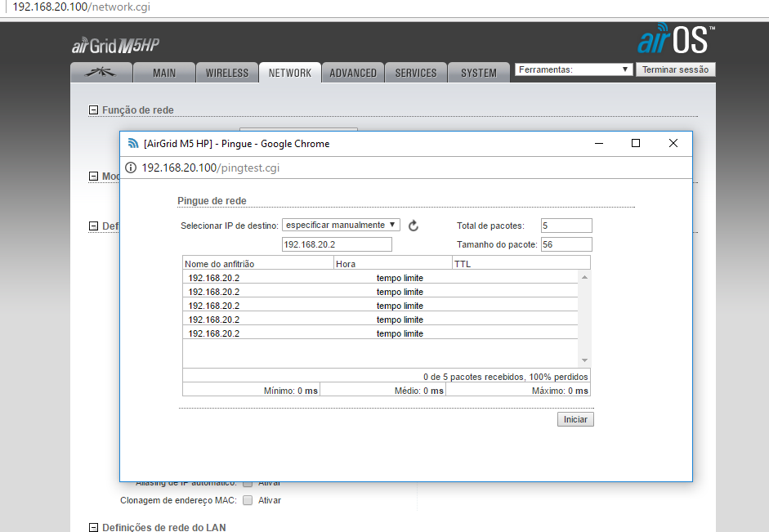Switch to the WIRELESS tab
769x532 pixels.
pyautogui.click(x=227, y=73)
